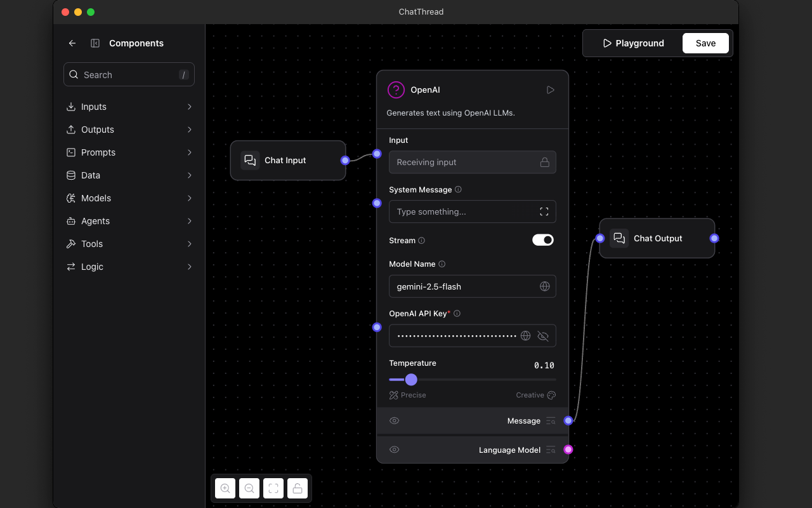Viewport: 812px width, 508px height.
Task: Click the Agents robot icon
Action: (71, 221)
